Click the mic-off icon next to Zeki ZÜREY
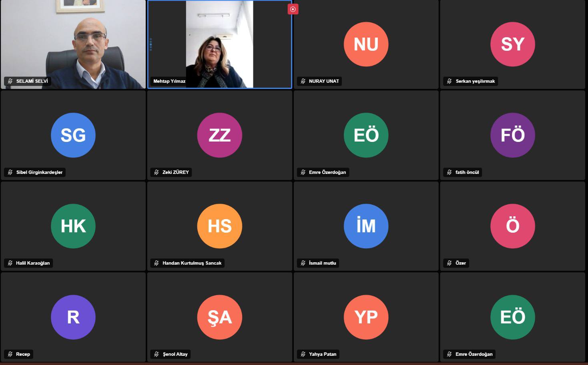588x365 pixels. click(157, 172)
